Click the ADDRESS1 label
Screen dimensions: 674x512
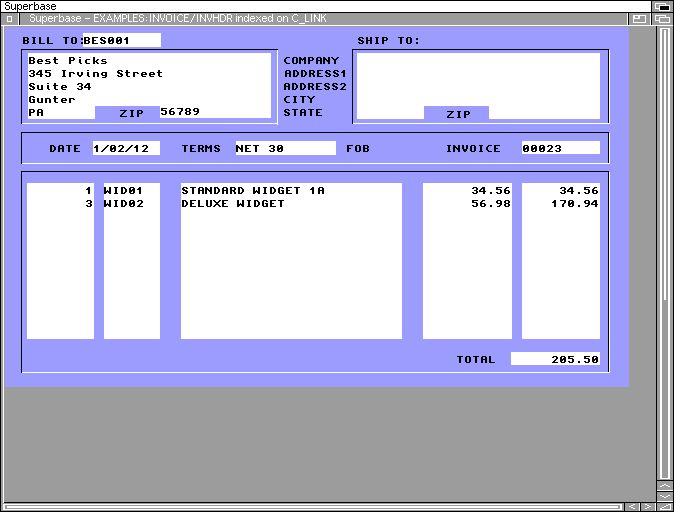(x=315, y=74)
